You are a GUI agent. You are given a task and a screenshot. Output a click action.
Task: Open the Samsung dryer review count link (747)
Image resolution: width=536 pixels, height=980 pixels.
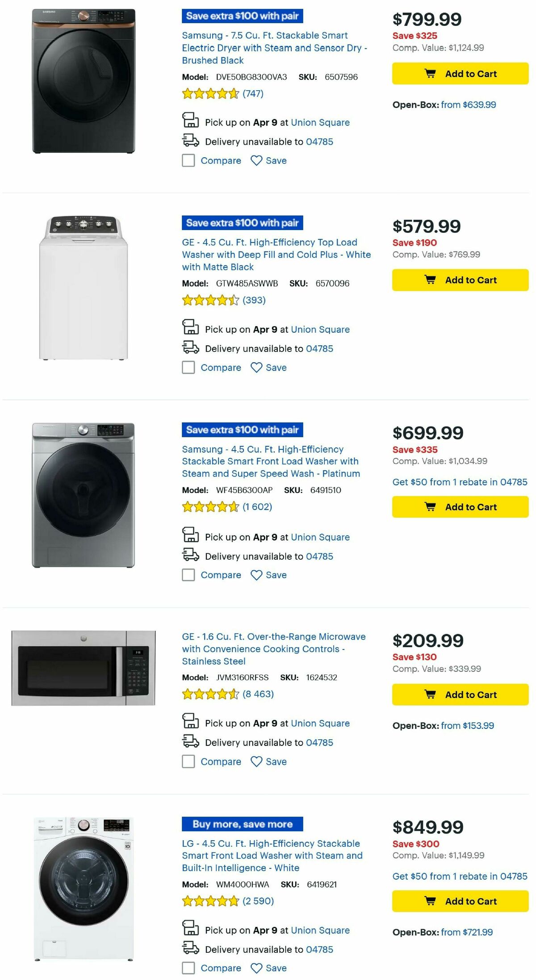coord(253,94)
